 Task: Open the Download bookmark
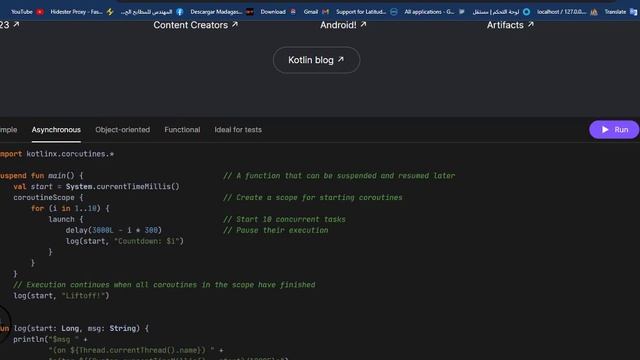278,12
